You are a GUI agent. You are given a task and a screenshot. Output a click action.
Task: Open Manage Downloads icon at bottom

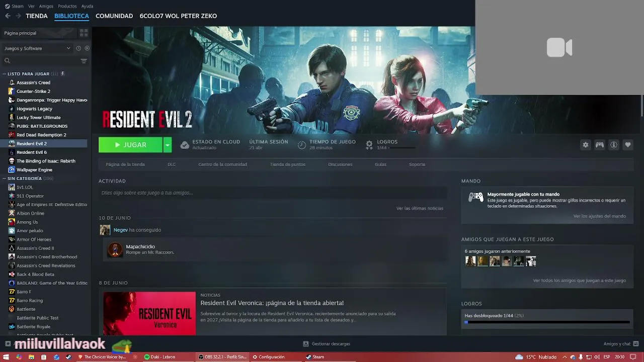coord(305,344)
